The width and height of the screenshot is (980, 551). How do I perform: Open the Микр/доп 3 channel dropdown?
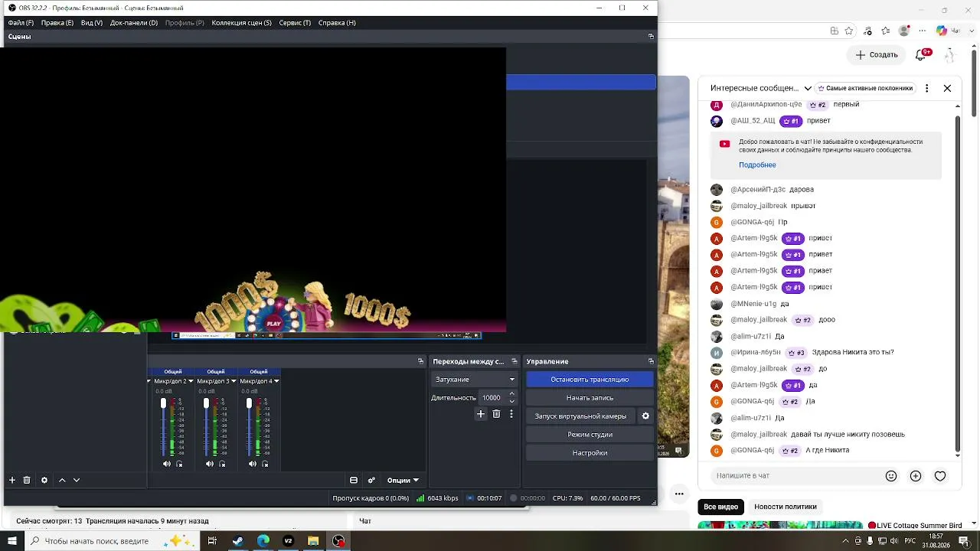(234, 381)
